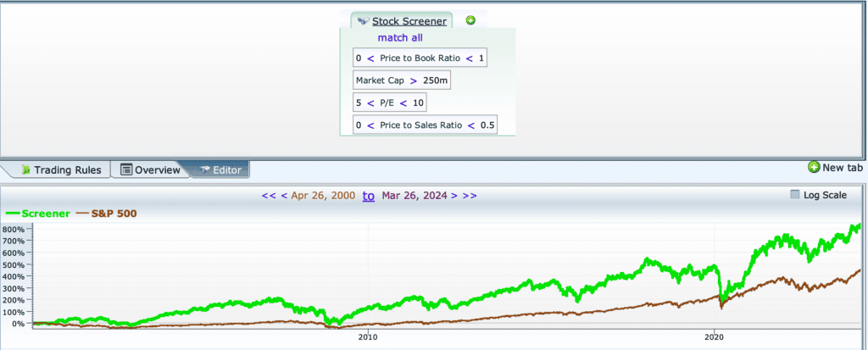This screenshot has height=350, width=868.
Task: Jump to earliest dates with << arrow
Action: point(269,196)
